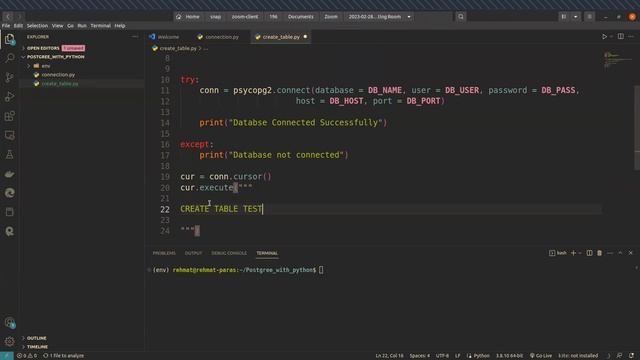The image size is (640, 360).
Task: Kill terminal with trash icon
Action: pyautogui.click(x=599, y=253)
